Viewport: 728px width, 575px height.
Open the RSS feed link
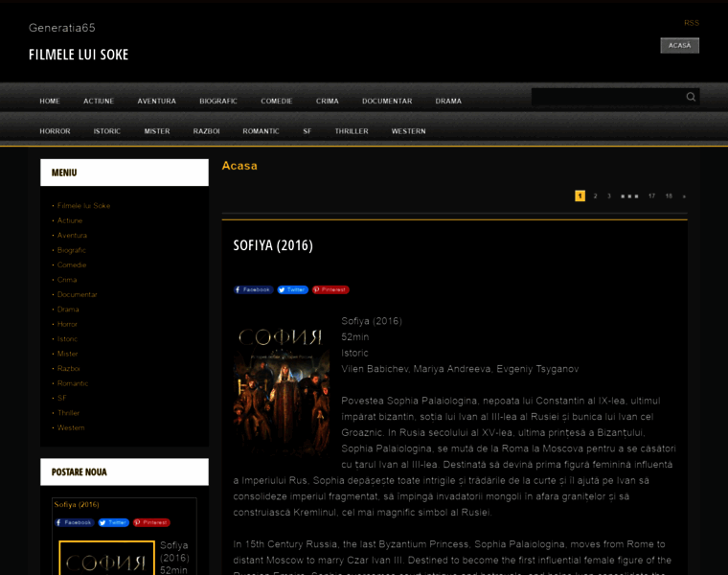[x=692, y=23]
